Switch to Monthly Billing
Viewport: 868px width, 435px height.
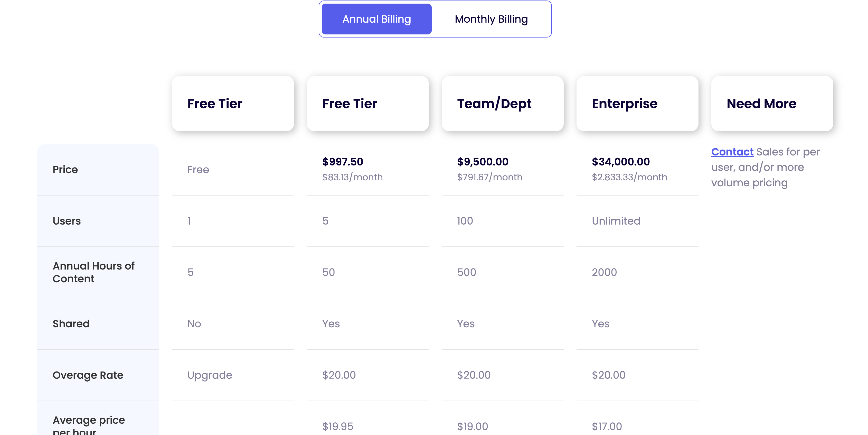[x=491, y=19]
